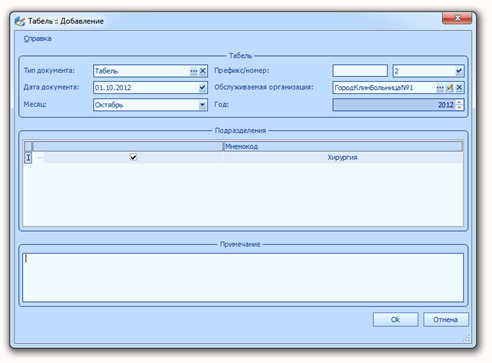
Task: Decrease the Год value with down arrow
Action: 459,107
